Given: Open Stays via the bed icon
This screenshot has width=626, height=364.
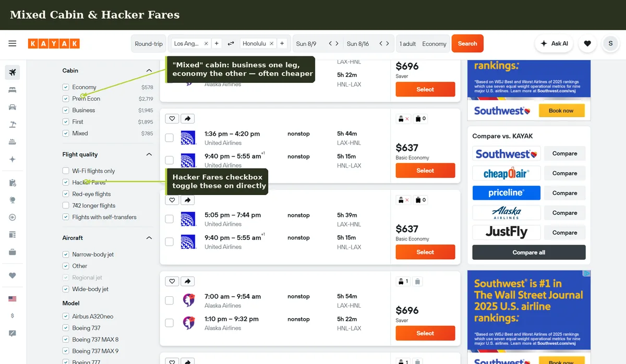Looking at the screenshot, I should [13, 90].
